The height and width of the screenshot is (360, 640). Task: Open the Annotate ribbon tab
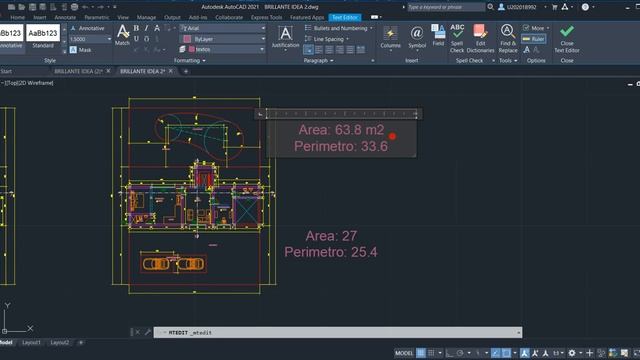65,18
